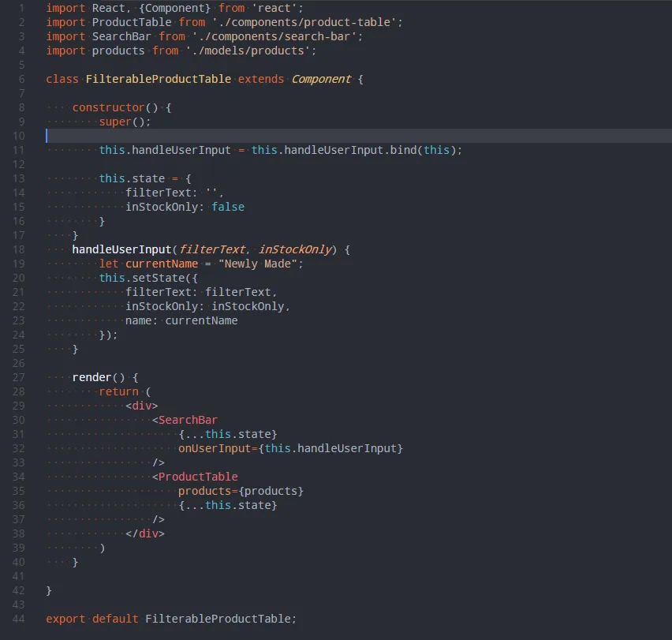
Task: Click the opening <div> tag
Action: (142, 406)
